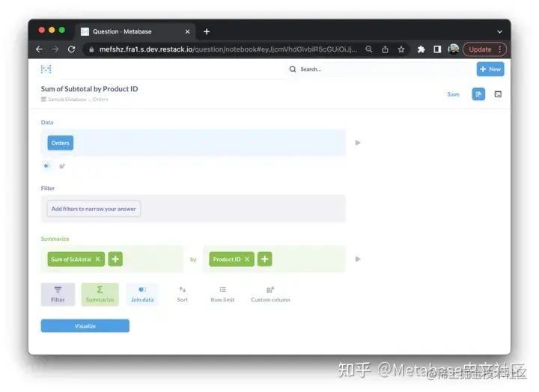Open the browser extensions puzzle icon
This screenshot has height=392, width=539.
tap(421, 49)
